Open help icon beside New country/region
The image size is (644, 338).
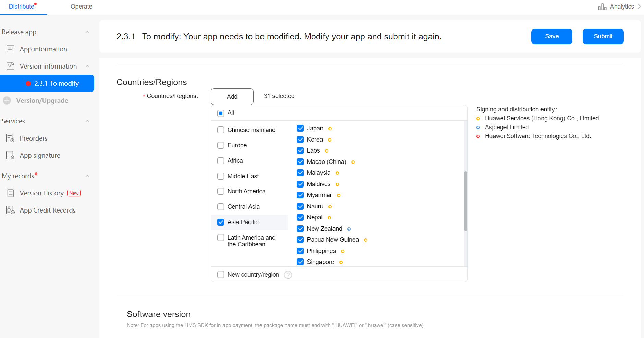click(288, 275)
